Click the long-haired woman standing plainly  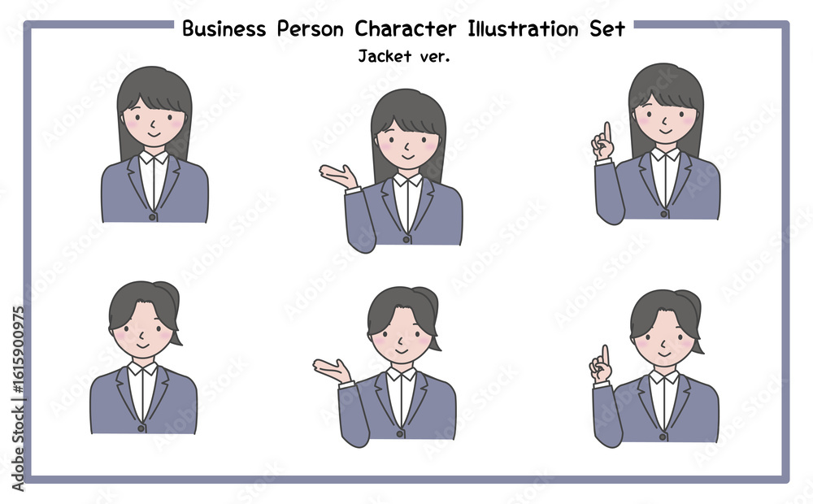(154, 145)
